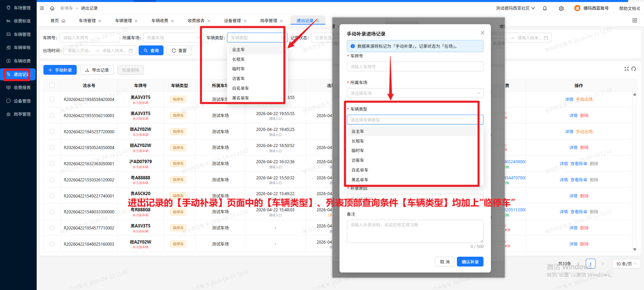Viewport: 644px width, 290px height.
Task: Expand the 测试德玛西亚社区 community selector
Action: click(515, 8)
